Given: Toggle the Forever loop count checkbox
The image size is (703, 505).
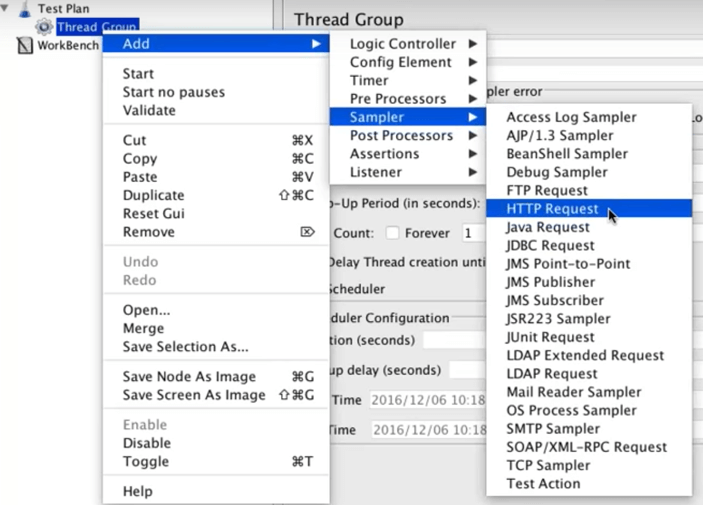Looking at the screenshot, I should tap(393, 233).
